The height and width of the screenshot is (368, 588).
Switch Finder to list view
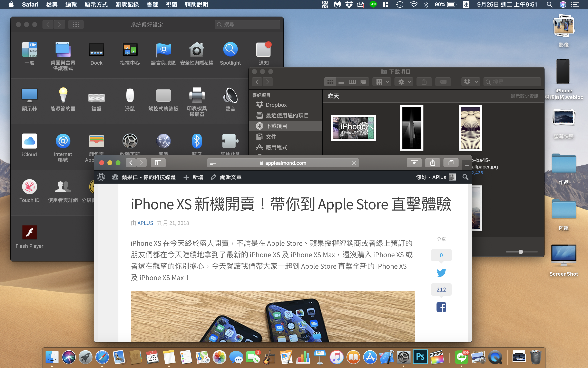tap(341, 82)
